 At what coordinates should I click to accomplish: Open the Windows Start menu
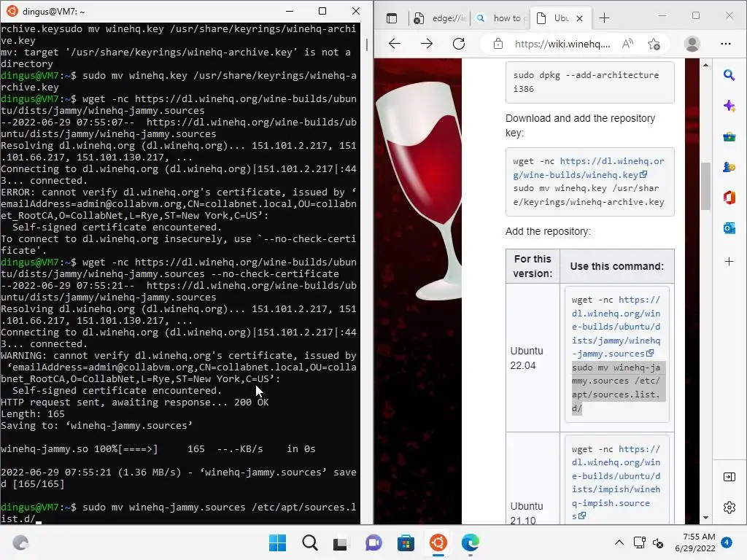coord(277,542)
